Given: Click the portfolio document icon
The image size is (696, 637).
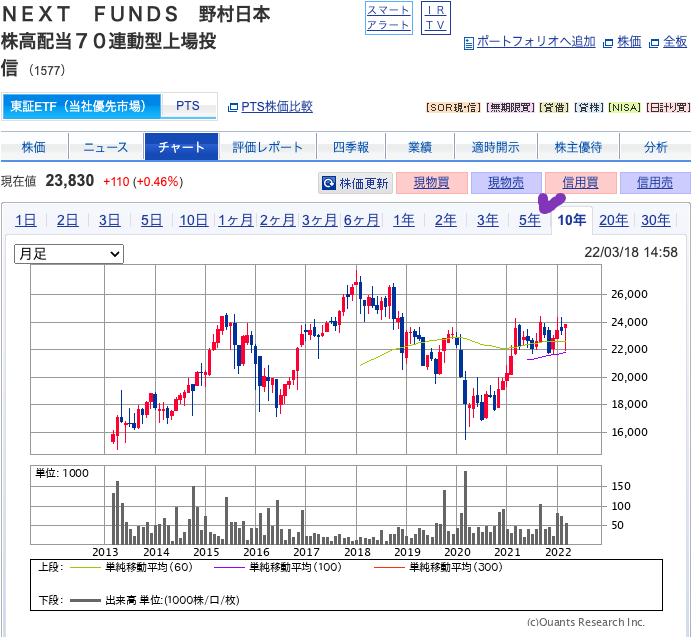Looking at the screenshot, I should click(x=468, y=43).
